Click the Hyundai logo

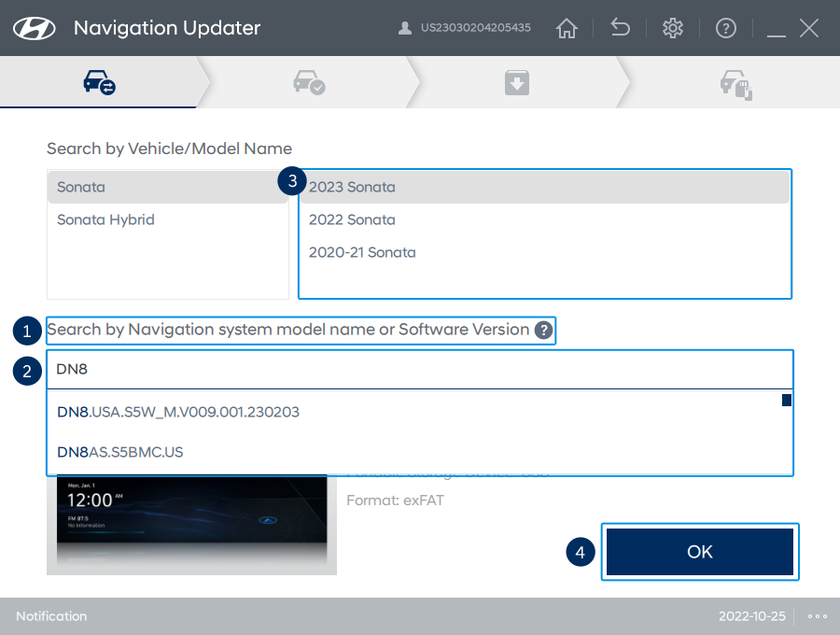[35, 28]
